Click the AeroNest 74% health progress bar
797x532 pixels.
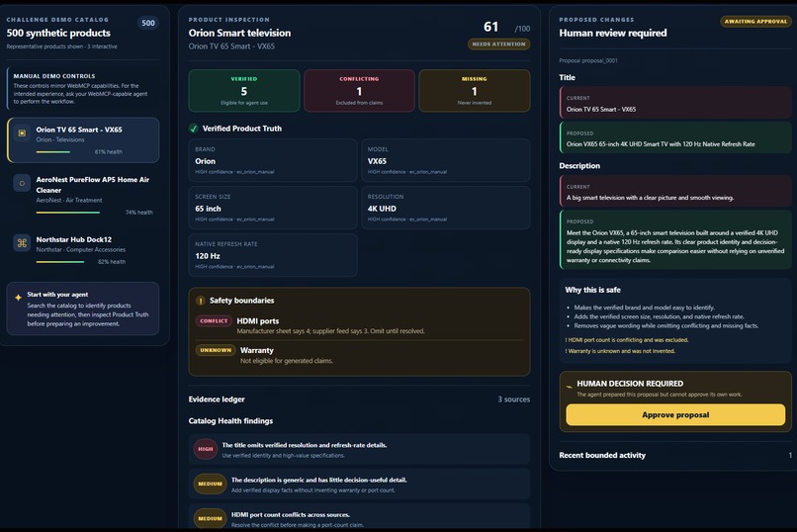[x=67, y=213]
